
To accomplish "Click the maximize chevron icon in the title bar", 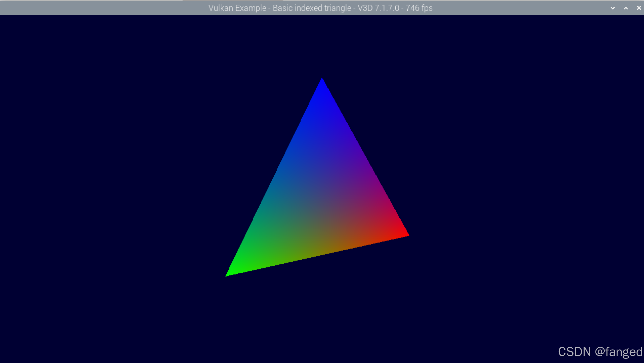I will [x=625, y=8].
